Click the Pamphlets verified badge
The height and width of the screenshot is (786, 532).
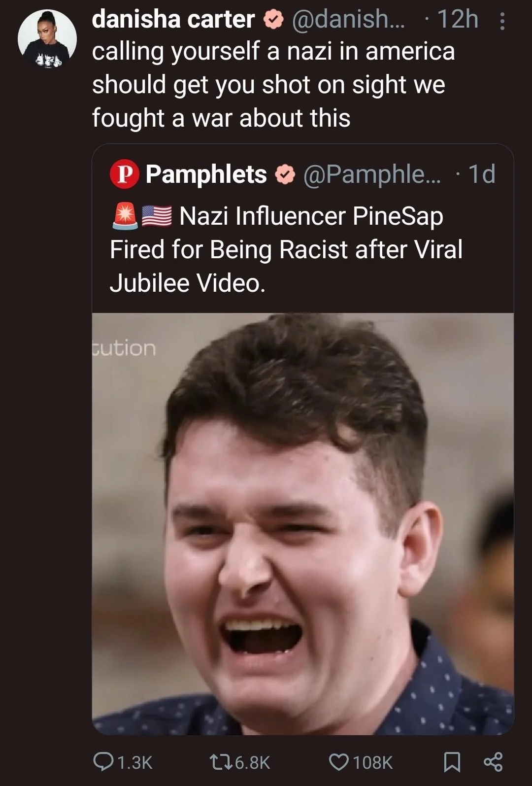(285, 174)
